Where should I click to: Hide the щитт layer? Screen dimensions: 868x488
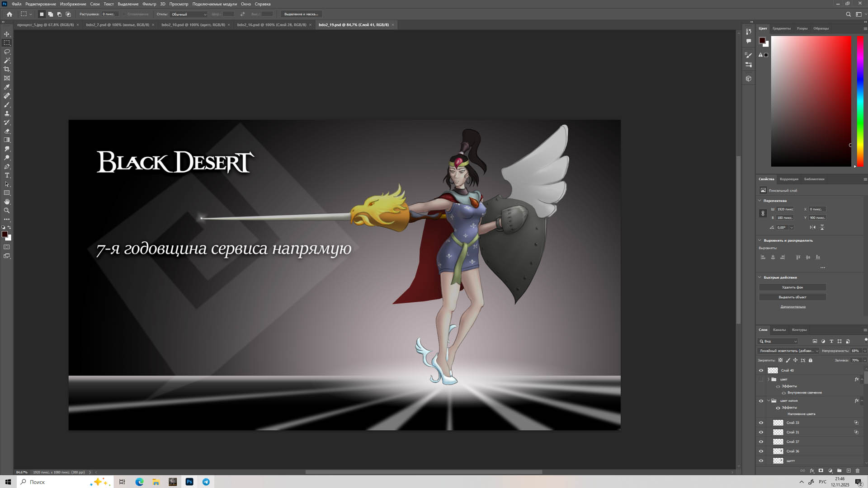(x=761, y=461)
